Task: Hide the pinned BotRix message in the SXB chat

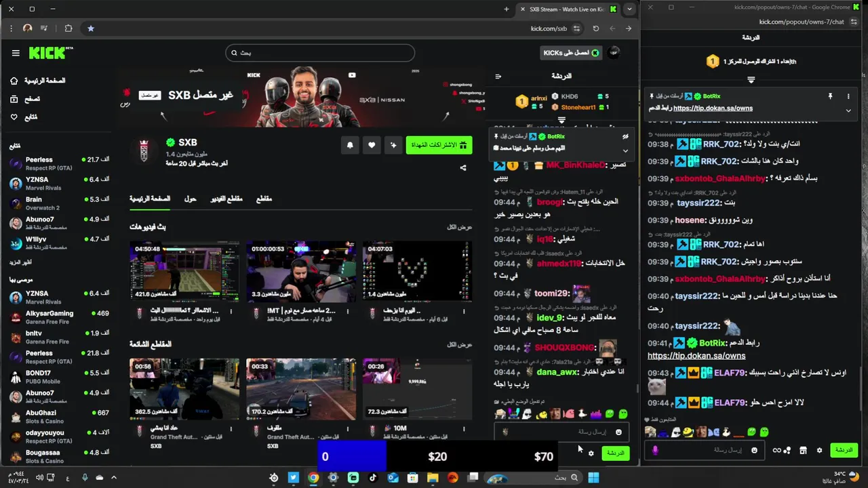Action: [x=625, y=136]
